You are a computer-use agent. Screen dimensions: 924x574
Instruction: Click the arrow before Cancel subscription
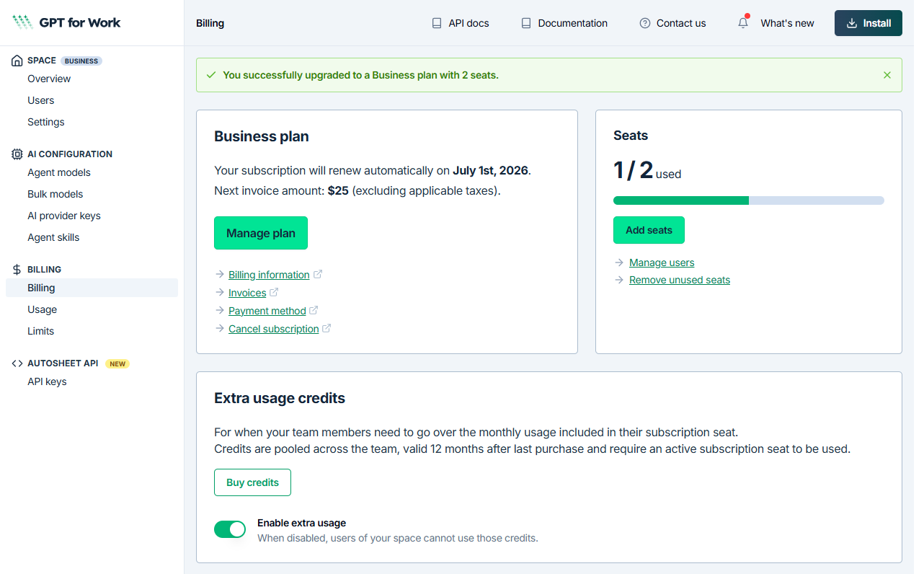click(220, 329)
